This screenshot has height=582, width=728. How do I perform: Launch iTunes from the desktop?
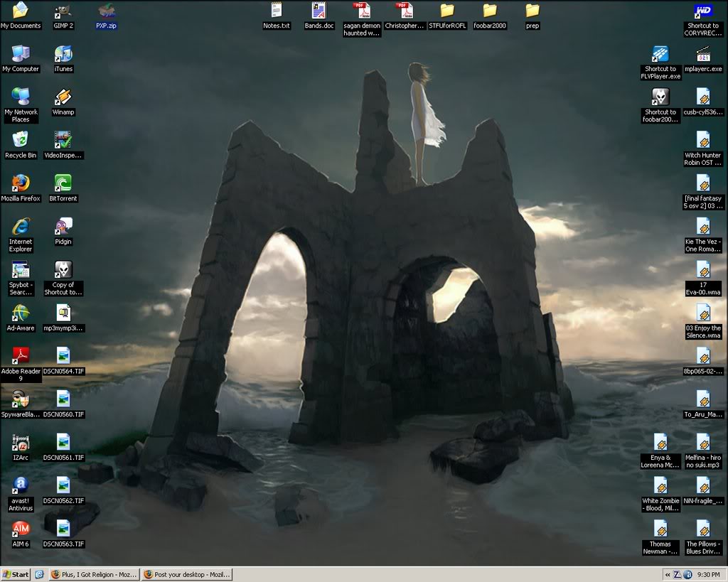click(x=63, y=53)
